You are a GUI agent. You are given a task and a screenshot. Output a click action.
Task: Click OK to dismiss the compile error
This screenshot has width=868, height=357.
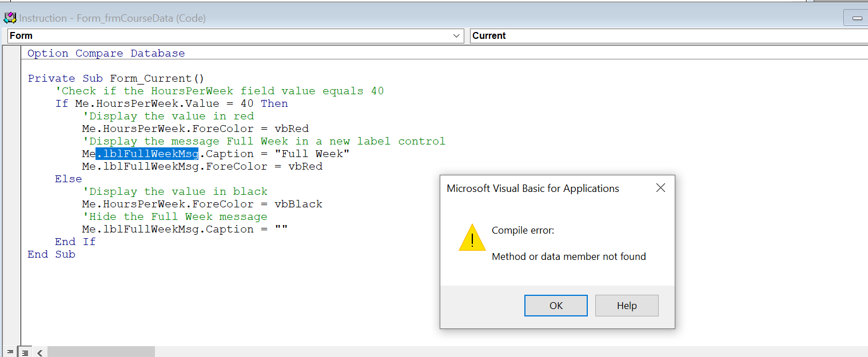pyautogui.click(x=555, y=305)
